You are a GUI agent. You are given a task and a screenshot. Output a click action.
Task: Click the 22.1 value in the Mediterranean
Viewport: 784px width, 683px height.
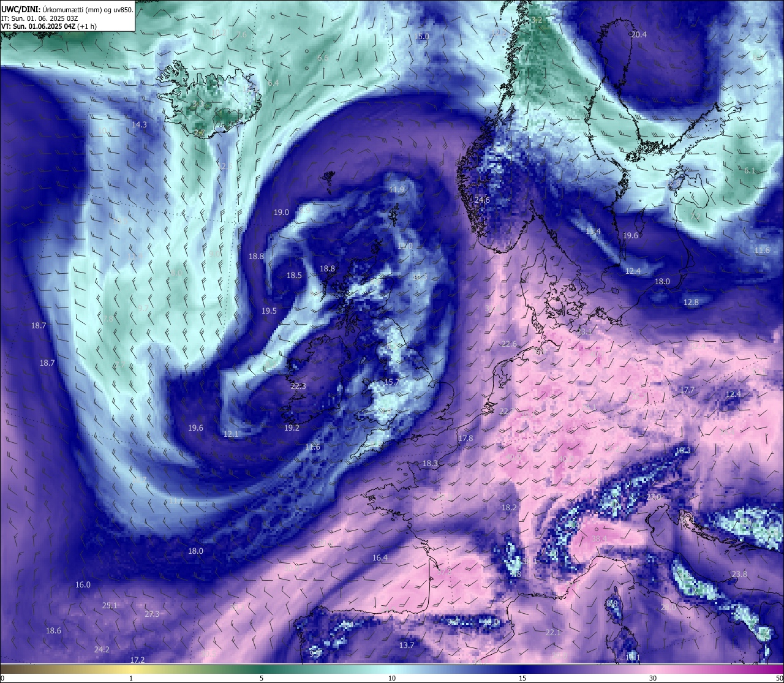coord(553,633)
